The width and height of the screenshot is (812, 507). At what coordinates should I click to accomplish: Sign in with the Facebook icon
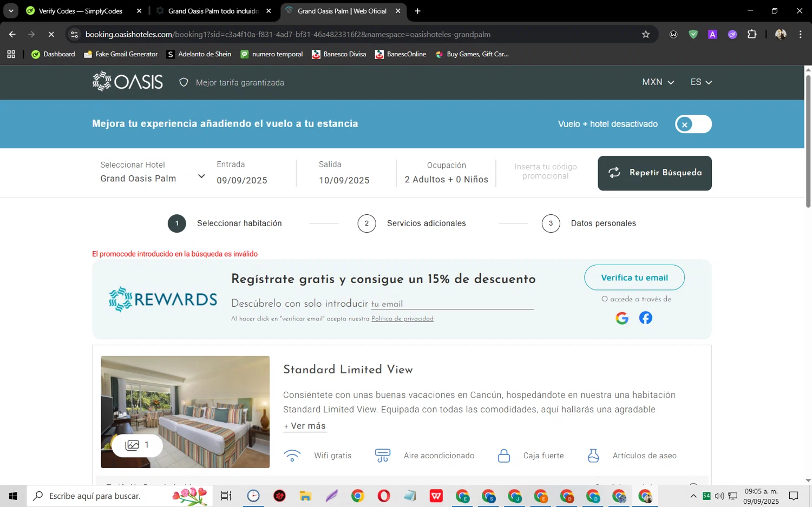645,318
